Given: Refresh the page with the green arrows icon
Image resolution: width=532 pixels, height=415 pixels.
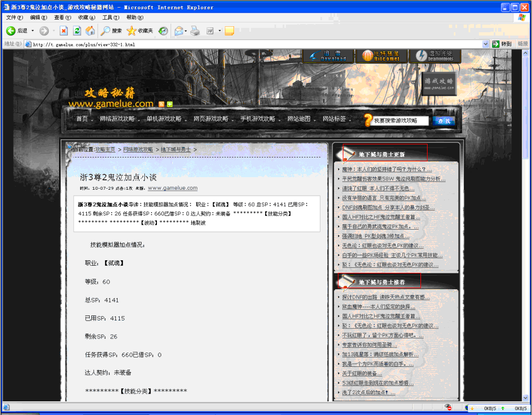Looking at the screenshot, I should pos(77,31).
